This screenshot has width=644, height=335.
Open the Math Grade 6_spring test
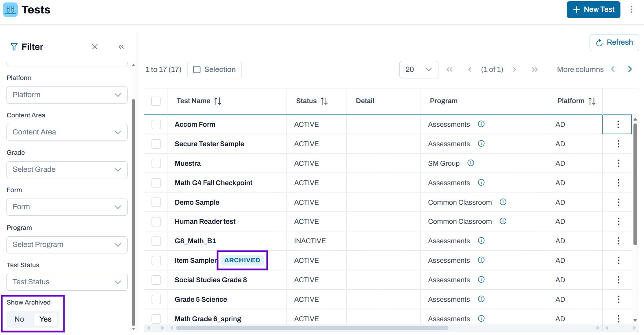208,319
